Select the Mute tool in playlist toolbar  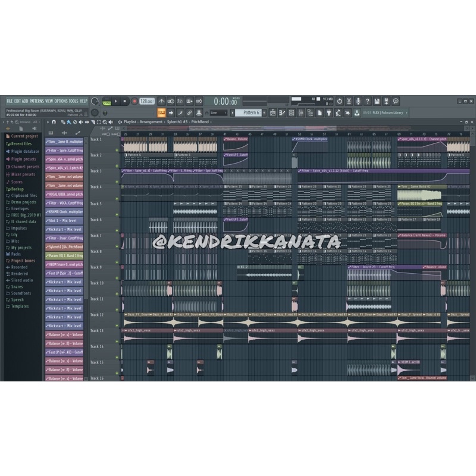click(81, 122)
